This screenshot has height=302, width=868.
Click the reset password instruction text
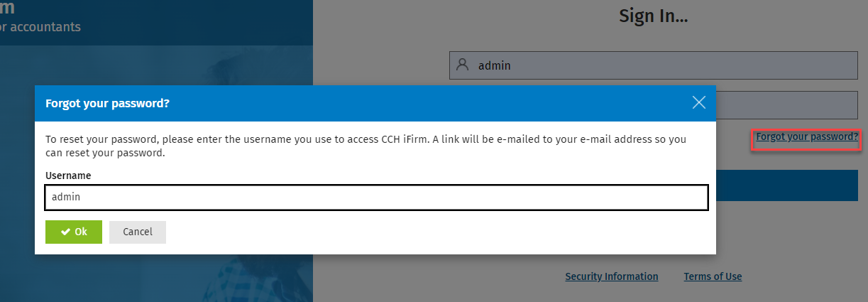[366, 146]
